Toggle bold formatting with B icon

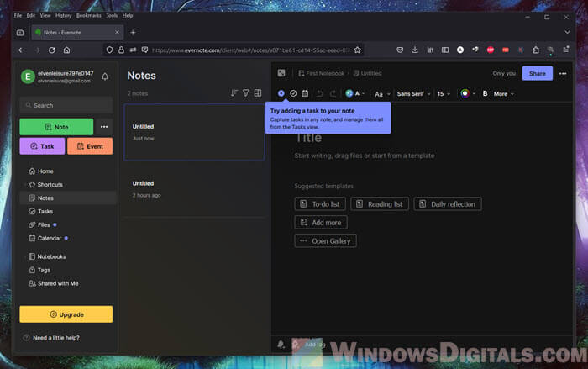(x=485, y=93)
